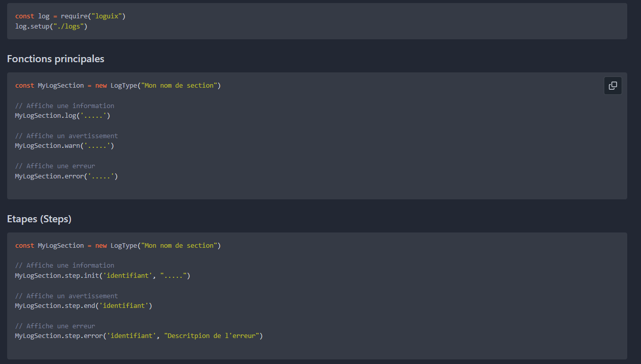Click the "Affiche une information" comment above MyLogSection.log
The width and height of the screenshot is (641, 364).
coord(65,106)
